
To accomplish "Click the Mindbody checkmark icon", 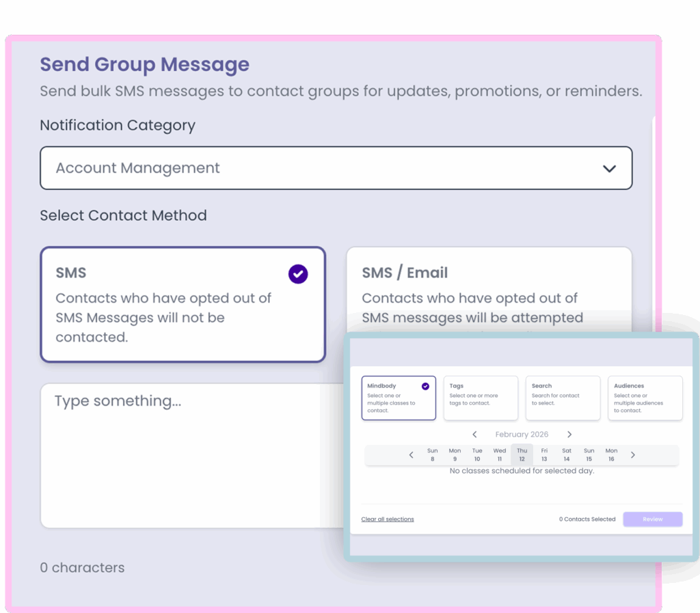I will (x=425, y=386).
